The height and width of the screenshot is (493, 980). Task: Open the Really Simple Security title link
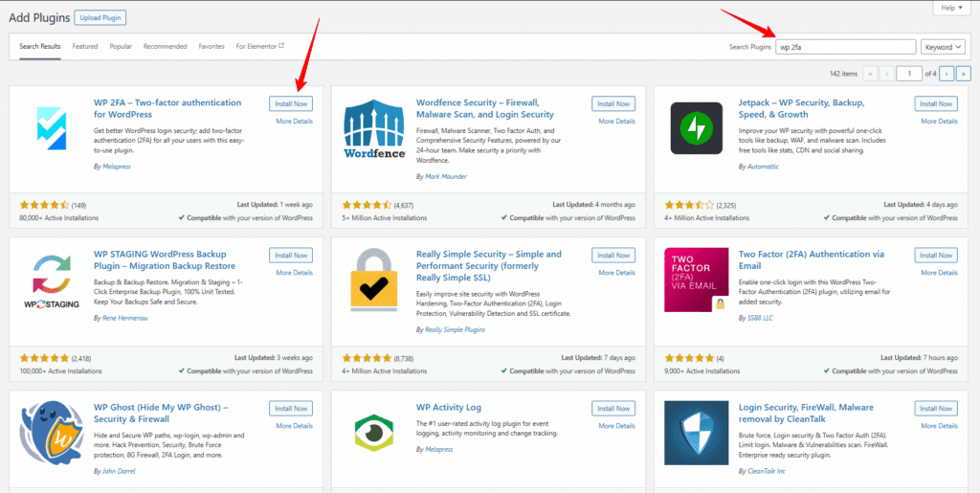(489, 265)
